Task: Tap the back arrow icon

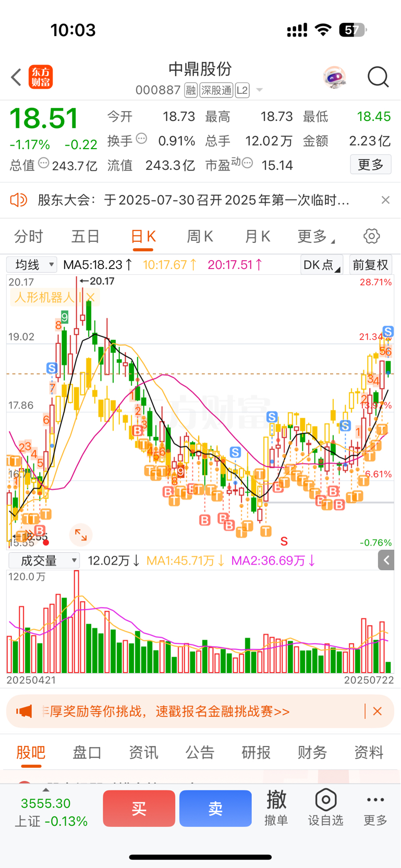Action: point(16,77)
